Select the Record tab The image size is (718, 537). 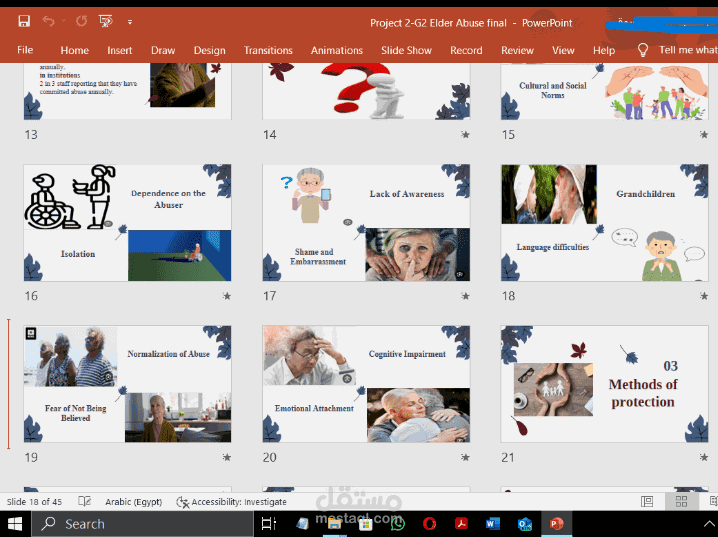pyautogui.click(x=466, y=50)
